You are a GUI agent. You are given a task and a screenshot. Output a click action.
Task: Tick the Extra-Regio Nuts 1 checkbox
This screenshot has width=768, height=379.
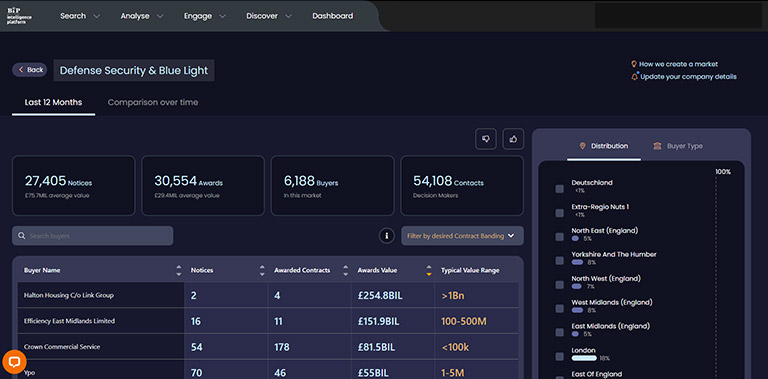pos(559,213)
